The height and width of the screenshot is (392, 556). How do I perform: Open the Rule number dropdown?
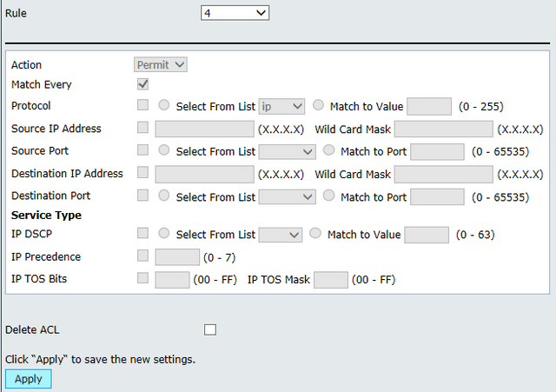(x=235, y=13)
